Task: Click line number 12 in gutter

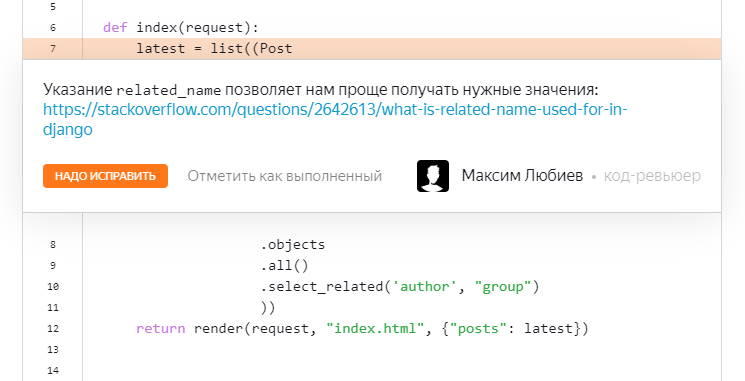Action: tap(53, 328)
